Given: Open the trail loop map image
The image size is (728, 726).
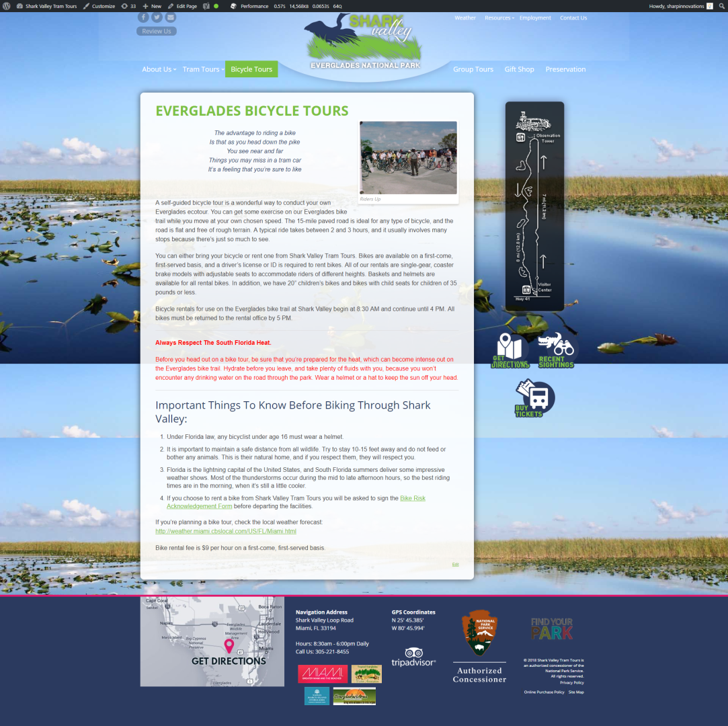Looking at the screenshot, I should [534, 206].
